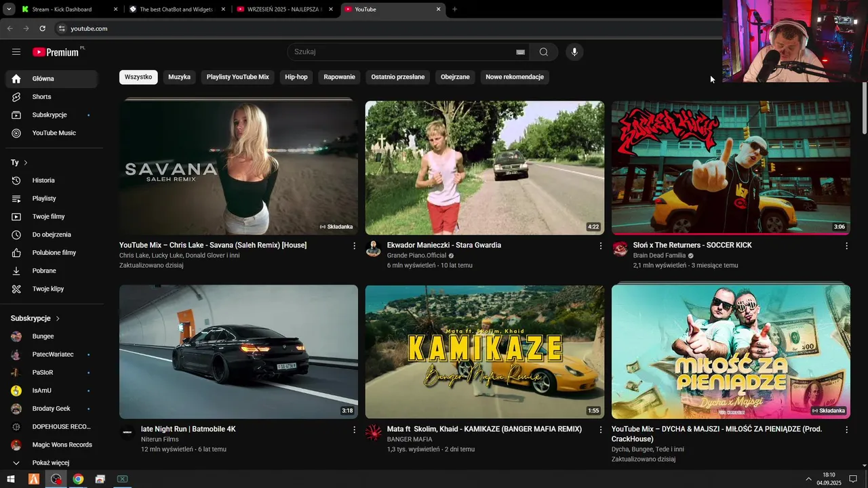Expand the Ty section chevron

click(x=26, y=163)
